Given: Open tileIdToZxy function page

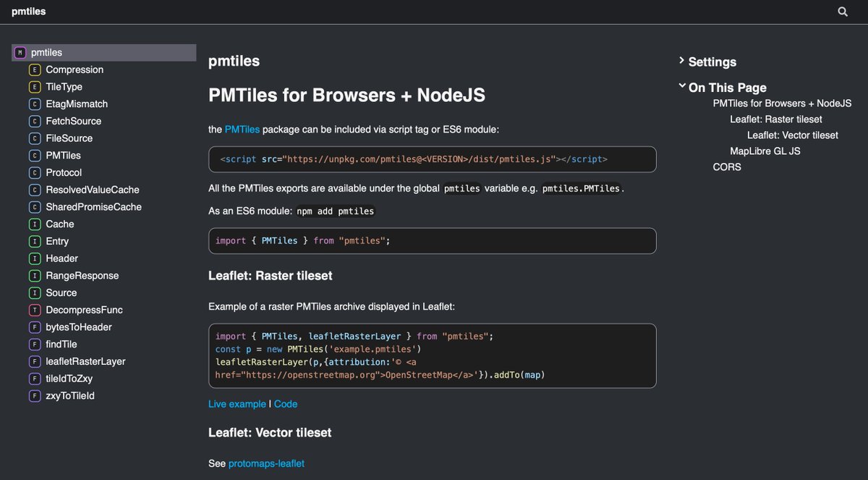Looking at the screenshot, I should 69,379.
